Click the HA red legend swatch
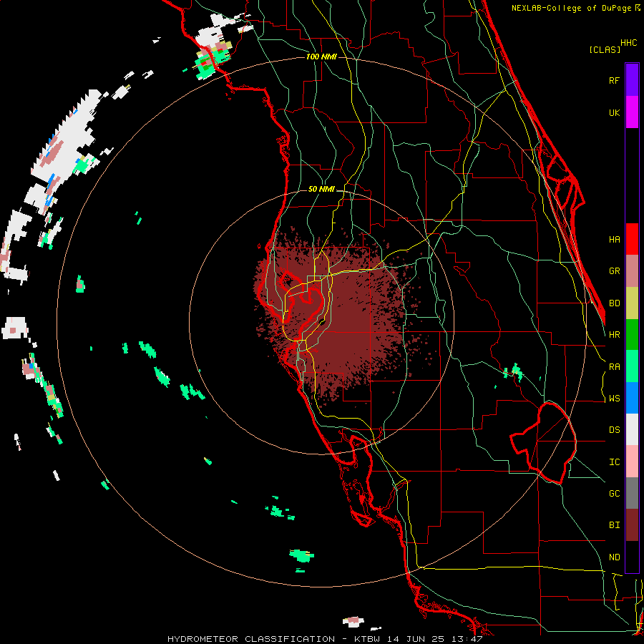The height and width of the screenshot is (644, 644). pos(632,239)
